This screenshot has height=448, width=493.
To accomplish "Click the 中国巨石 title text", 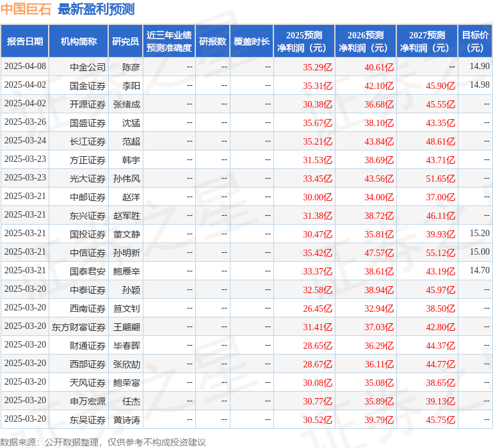I will 26,9.
